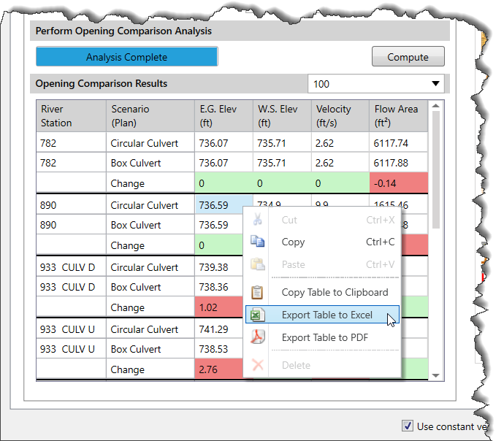Click the Excel spreadsheet icon
This screenshot has height=441, width=504.
[257, 315]
